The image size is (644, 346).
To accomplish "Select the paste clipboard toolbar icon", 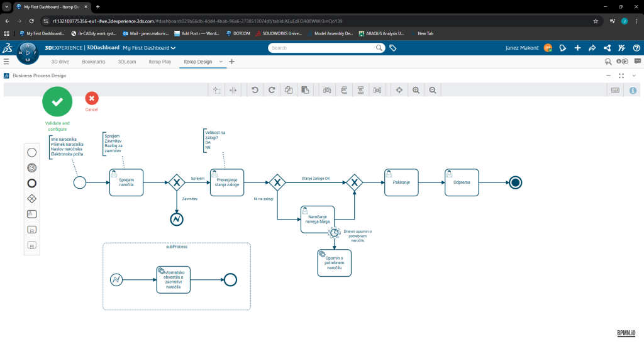I will tap(305, 91).
